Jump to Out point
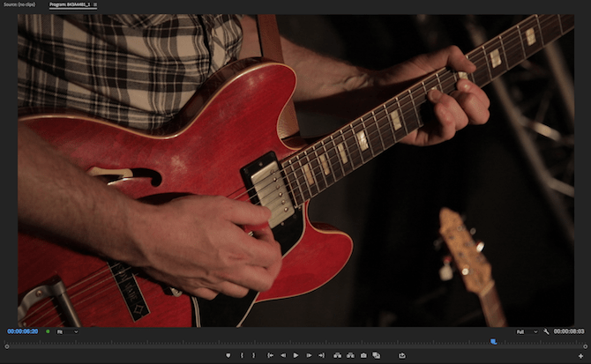591x364 pixels. tap(321, 355)
